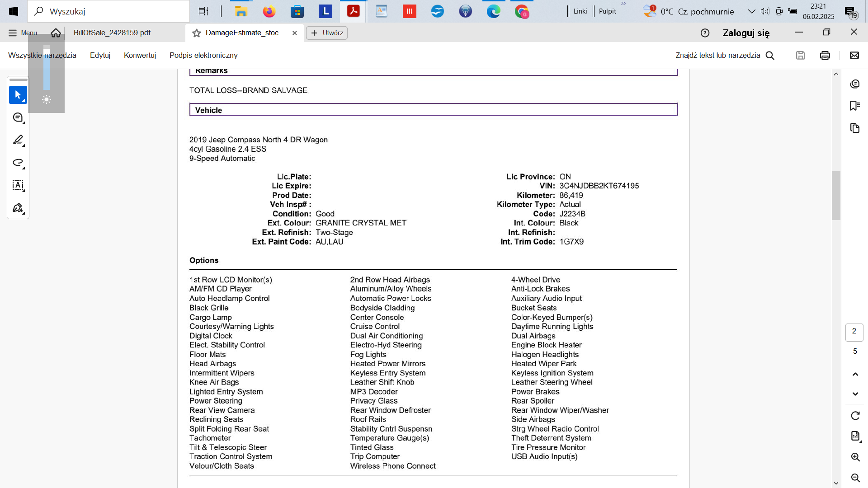The height and width of the screenshot is (488, 868).
Task: Open the weather widget
Action: 688,11
